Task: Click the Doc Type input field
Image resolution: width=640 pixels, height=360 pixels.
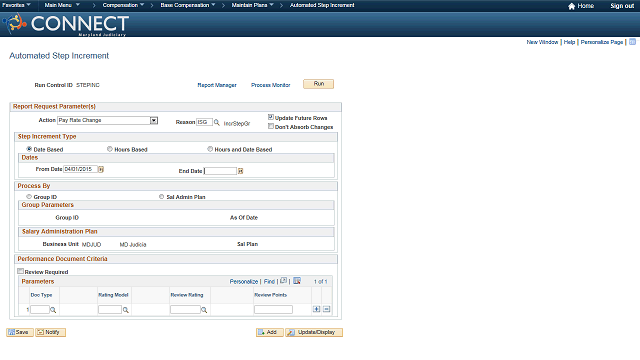Action: coord(40,310)
